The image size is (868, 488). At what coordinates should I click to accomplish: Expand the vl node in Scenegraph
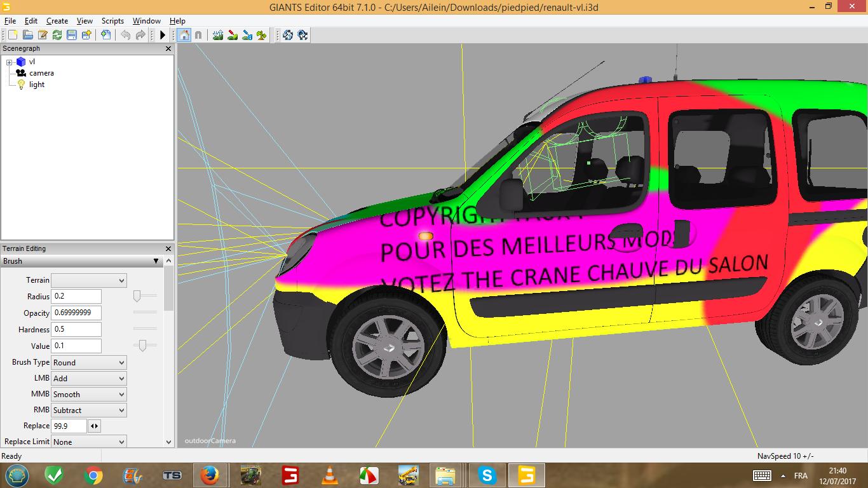tap(10, 62)
